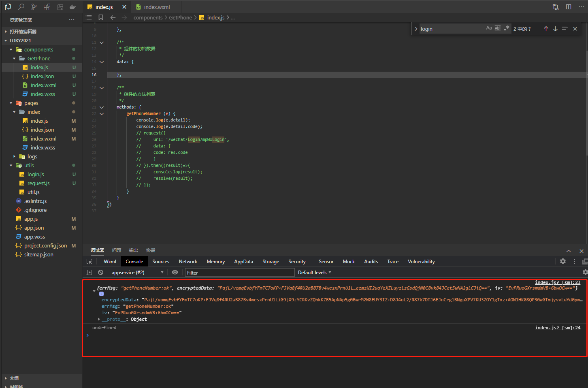Viewport: 588px width, 388px height.
Task: Open app.json in the file tree
Action: tap(34, 228)
